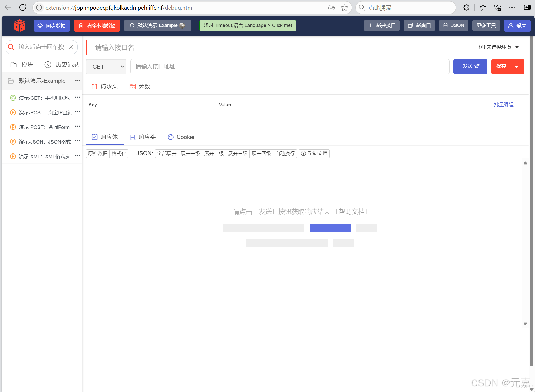The width and height of the screenshot is (535, 392).
Task: Click the browser refresh icon
Action: 23,8
